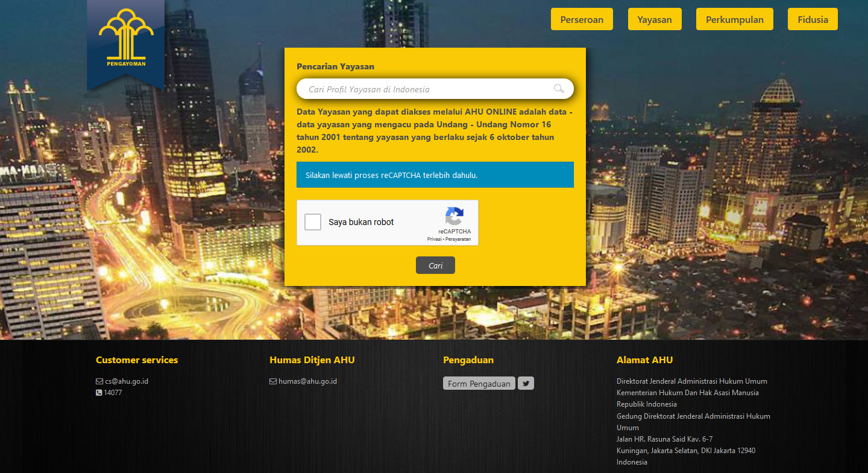This screenshot has height=473, width=868.
Task: Open the Perkumpulan menu
Action: pos(734,19)
